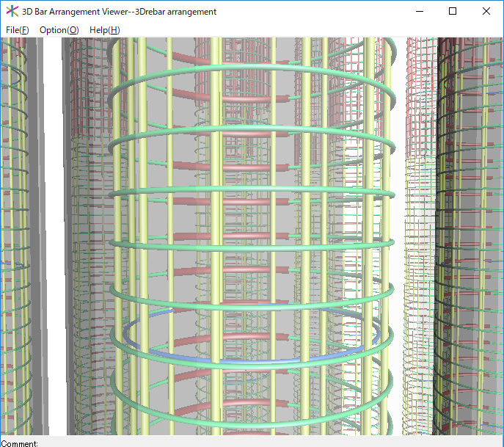Close the 3D Bar Arrangement Viewer window
The height and width of the screenshot is (447, 504).
tap(486, 12)
